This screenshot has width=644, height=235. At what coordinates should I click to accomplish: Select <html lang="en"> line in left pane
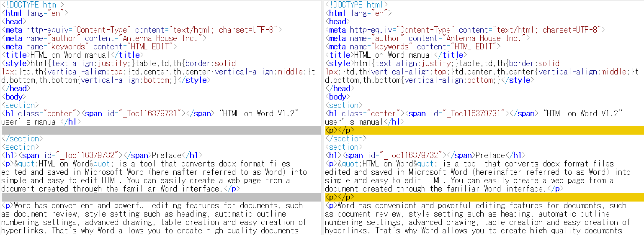point(35,13)
